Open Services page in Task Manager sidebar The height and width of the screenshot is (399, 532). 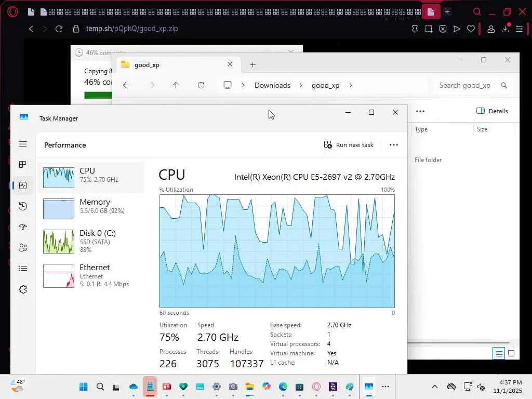23,289
